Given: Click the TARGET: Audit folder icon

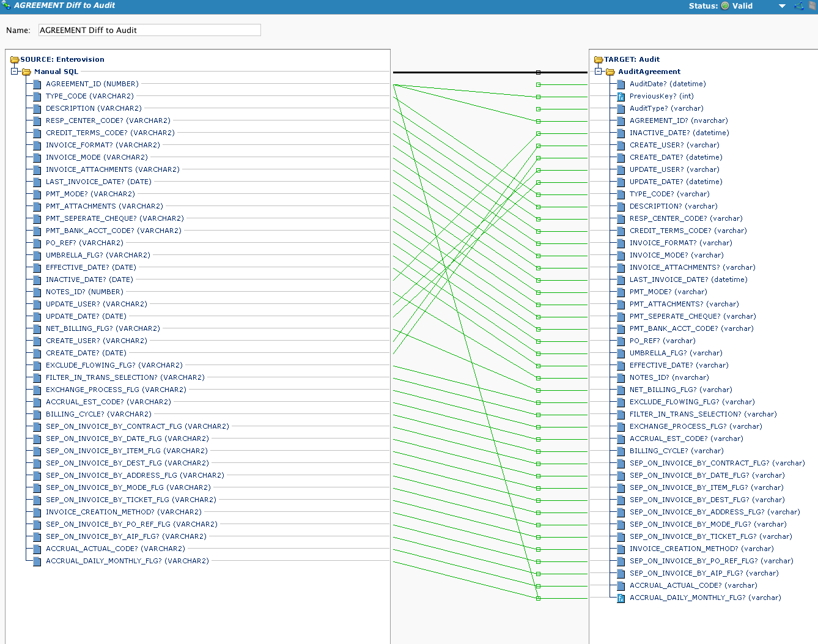Looking at the screenshot, I should coord(599,60).
